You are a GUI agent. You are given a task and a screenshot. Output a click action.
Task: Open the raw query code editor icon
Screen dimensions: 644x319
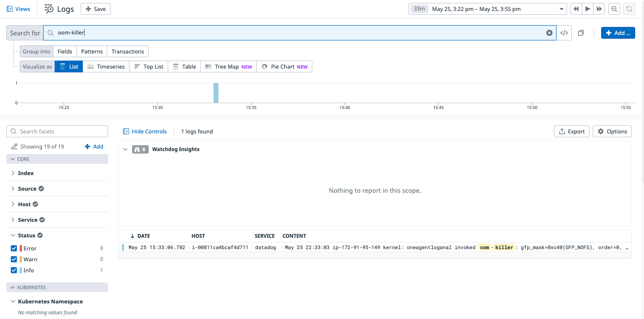564,33
